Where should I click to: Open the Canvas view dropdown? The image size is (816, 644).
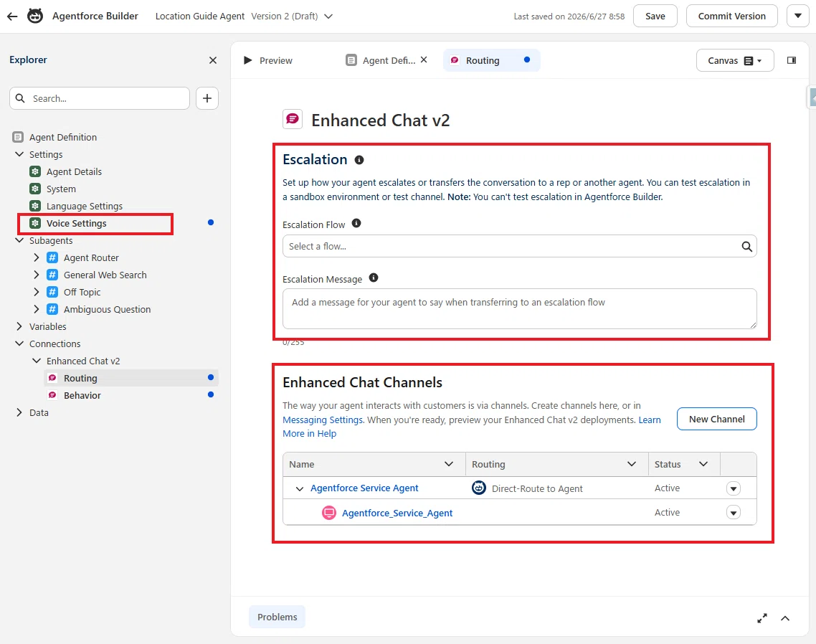pyautogui.click(x=735, y=60)
